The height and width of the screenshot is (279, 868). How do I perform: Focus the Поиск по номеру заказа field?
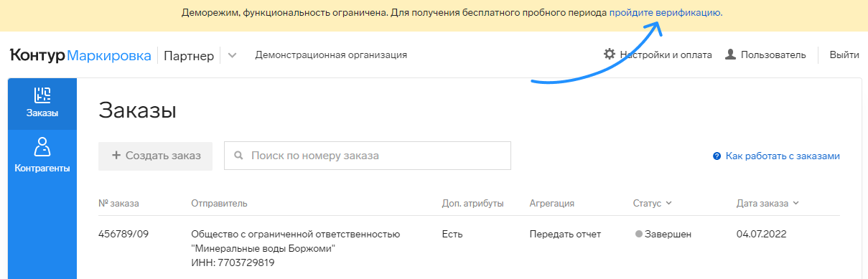pos(368,156)
